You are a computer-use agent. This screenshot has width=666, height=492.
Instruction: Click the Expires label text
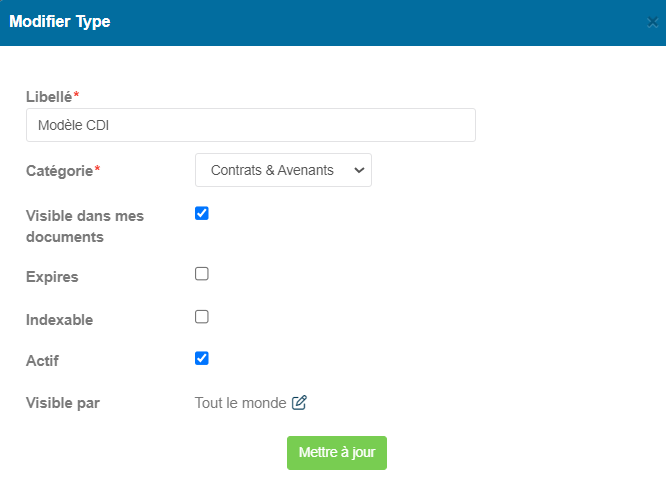(x=52, y=277)
